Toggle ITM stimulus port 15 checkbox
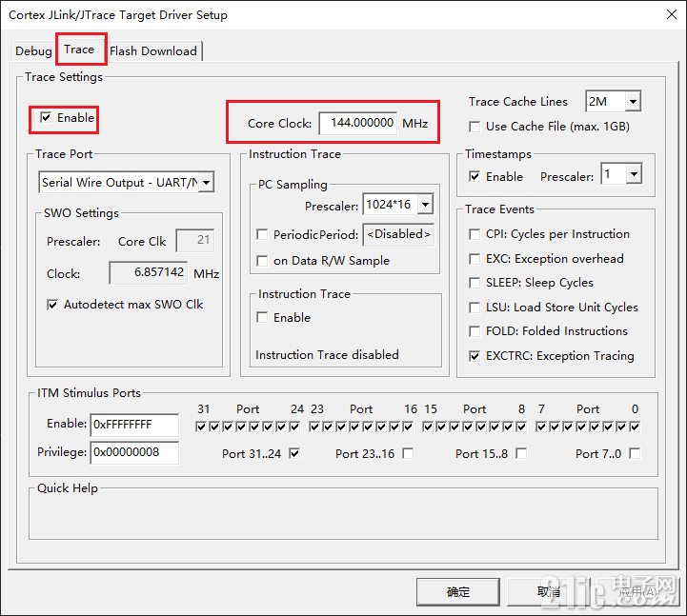The image size is (687, 616). (x=428, y=427)
